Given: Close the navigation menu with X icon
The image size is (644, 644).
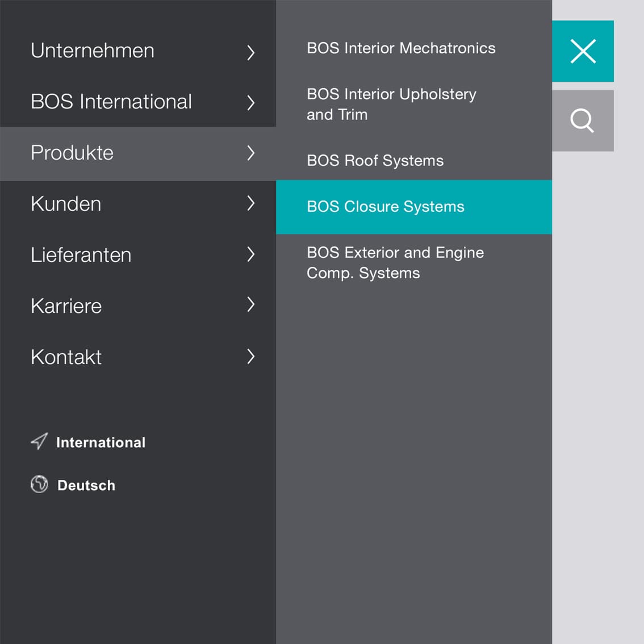Looking at the screenshot, I should point(583,51).
